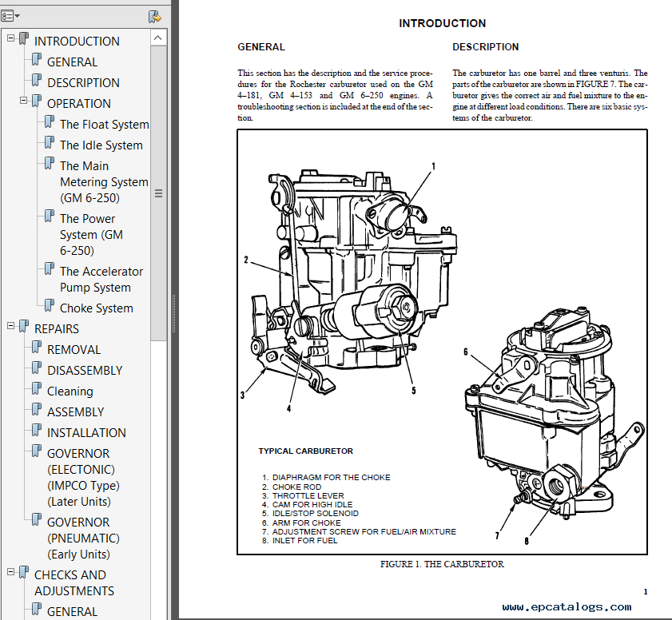Viewport: 672px width, 620px height.
Task: Click the bookmark icon beside DISASSEMBLY
Action: tap(37, 368)
